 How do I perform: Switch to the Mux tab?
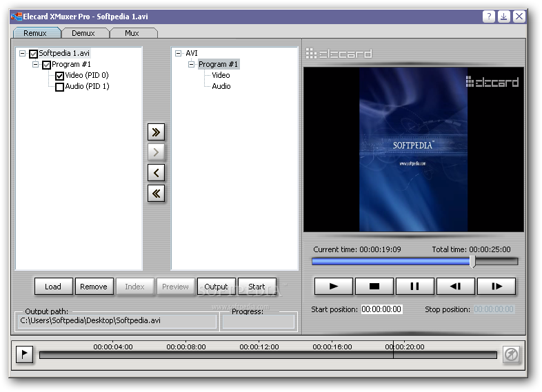click(x=132, y=33)
